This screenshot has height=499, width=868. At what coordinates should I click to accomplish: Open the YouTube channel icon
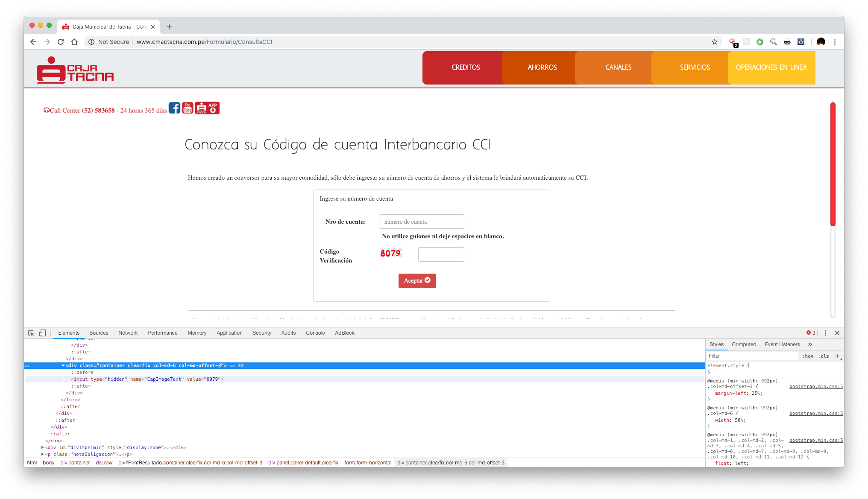point(187,108)
